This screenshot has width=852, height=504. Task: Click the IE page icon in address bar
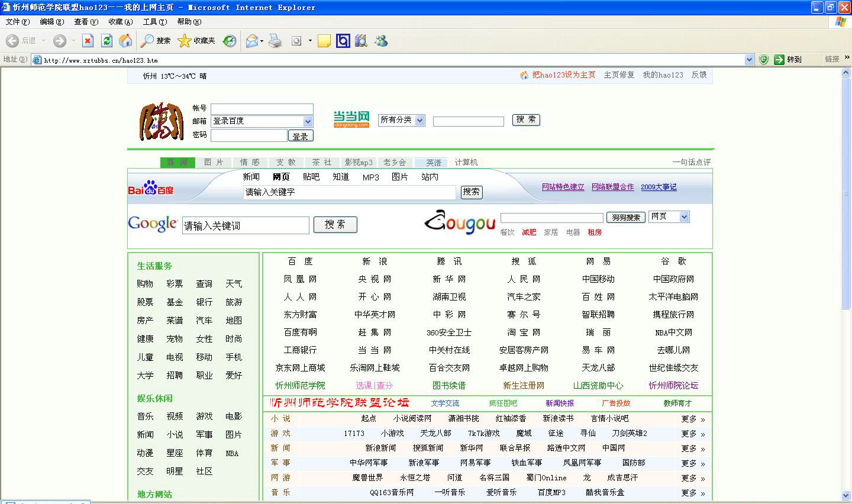[37, 60]
